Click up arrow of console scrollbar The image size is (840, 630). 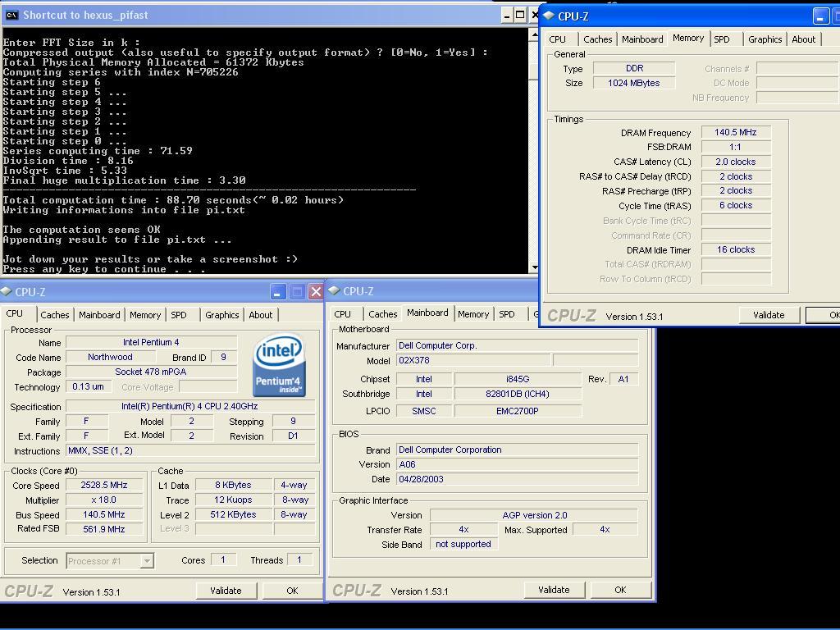[534, 34]
